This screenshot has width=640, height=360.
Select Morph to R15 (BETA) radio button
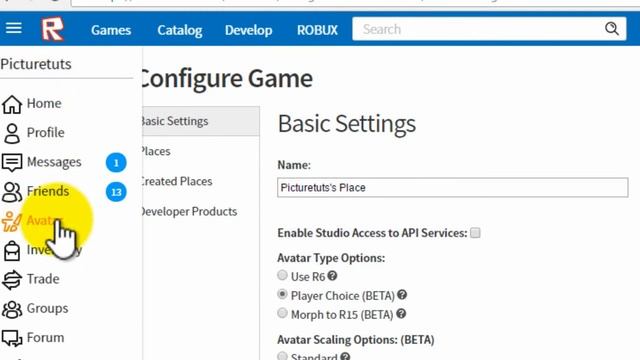282,313
